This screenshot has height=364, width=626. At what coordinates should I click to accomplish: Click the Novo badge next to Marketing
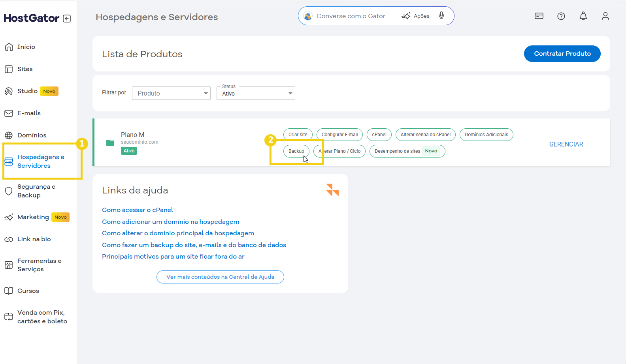tap(60, 217)
